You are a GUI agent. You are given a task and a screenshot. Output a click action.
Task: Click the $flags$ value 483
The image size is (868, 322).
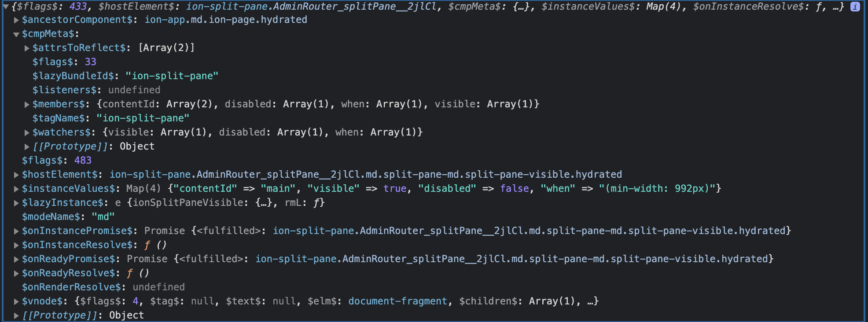83,161
